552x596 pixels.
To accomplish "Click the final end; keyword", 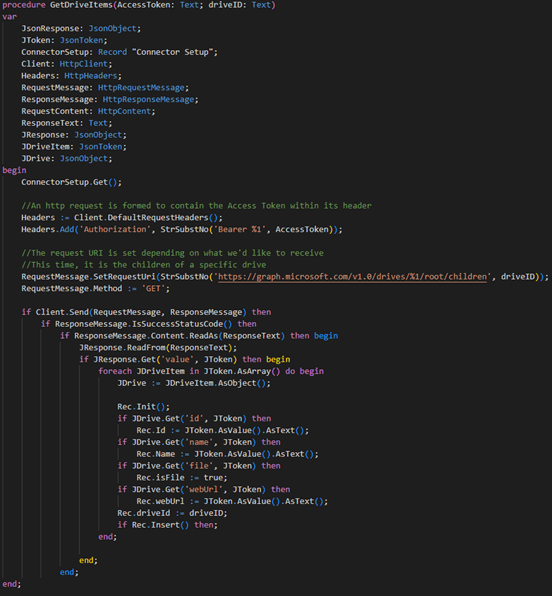I will point(12,584).
